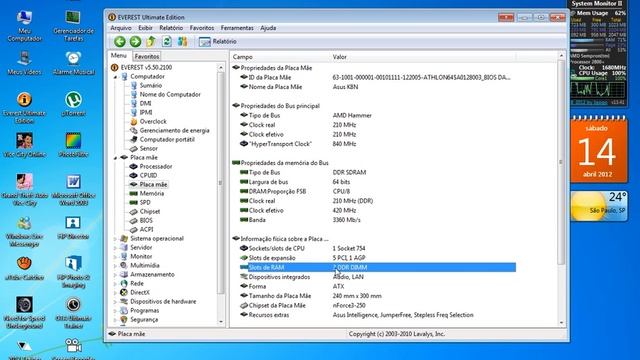
Task: Select Segurança tree item
Action: coord(144,319)
